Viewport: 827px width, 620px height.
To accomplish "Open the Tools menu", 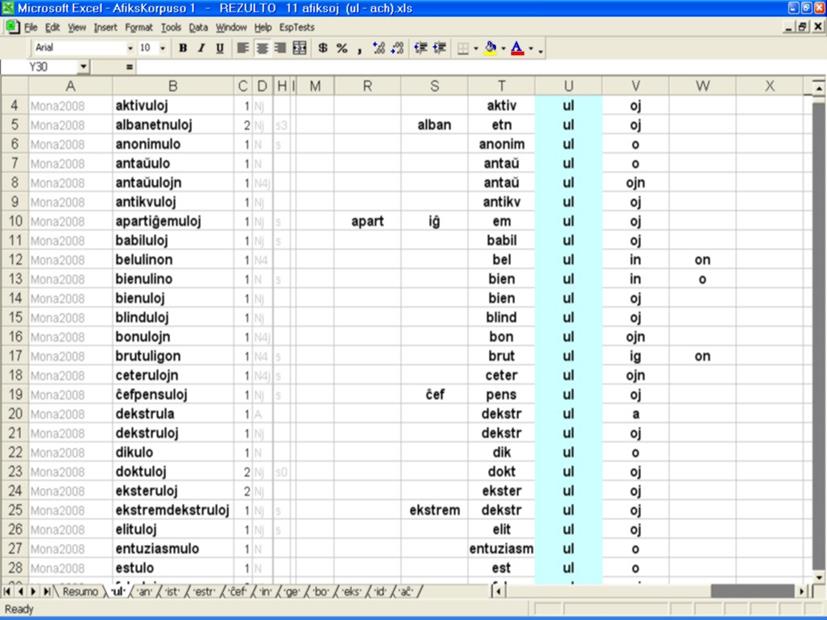I will coord(171,27).
